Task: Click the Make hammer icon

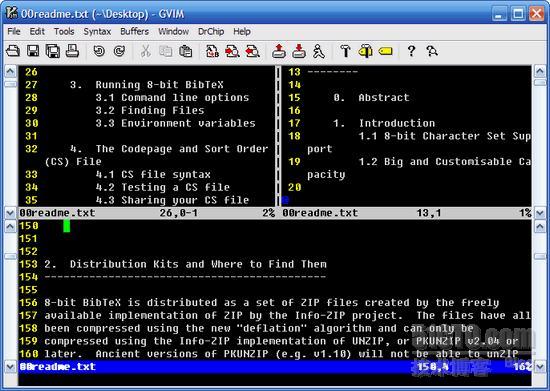Action: click(345, 51)
